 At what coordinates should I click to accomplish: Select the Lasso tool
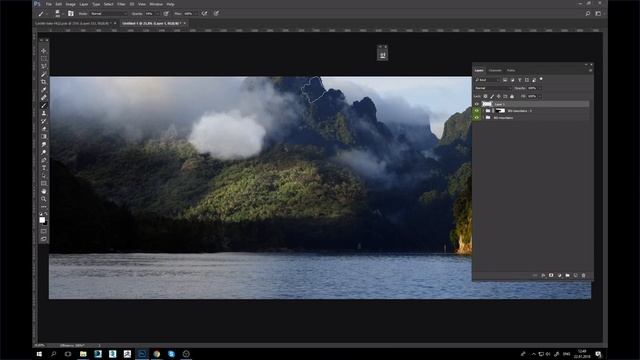(x=44, y=67)
